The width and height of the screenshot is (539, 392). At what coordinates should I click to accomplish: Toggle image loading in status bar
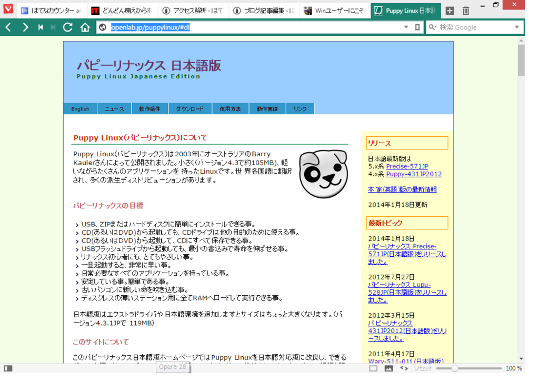point(388,368)
